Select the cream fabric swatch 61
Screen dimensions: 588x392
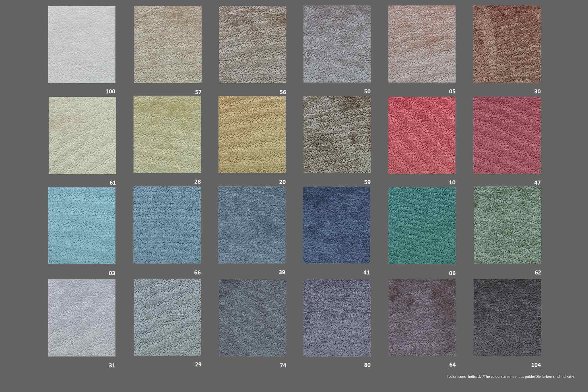[x=82, y=135]
